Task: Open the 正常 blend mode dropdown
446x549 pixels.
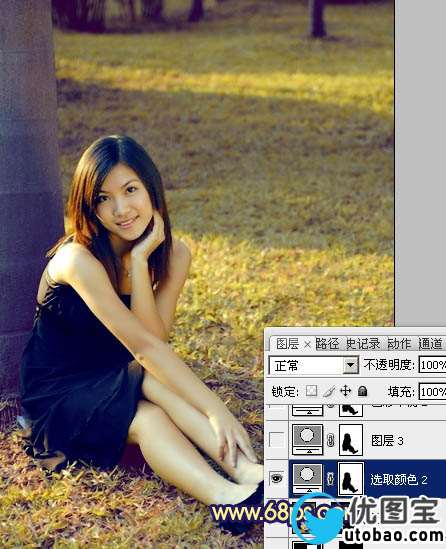Action: (x=314, y=366)
